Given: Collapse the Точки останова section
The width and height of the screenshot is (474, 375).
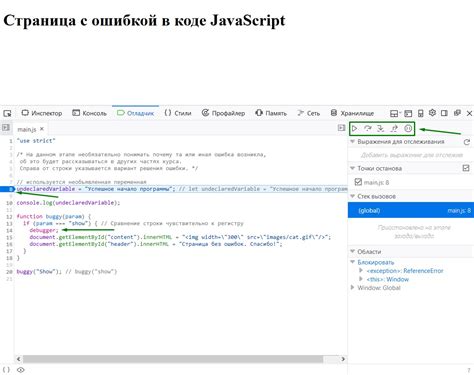Looking at the screenshot, I should click(352, 168).
